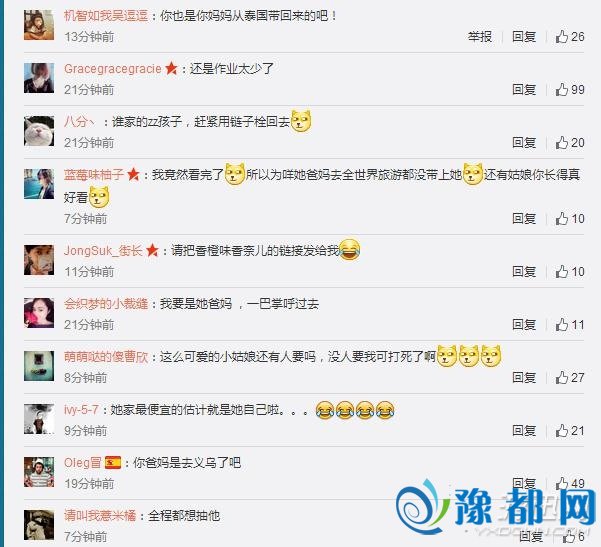
Task: Open user ivy-5-7's profile link
Action: 81,410
